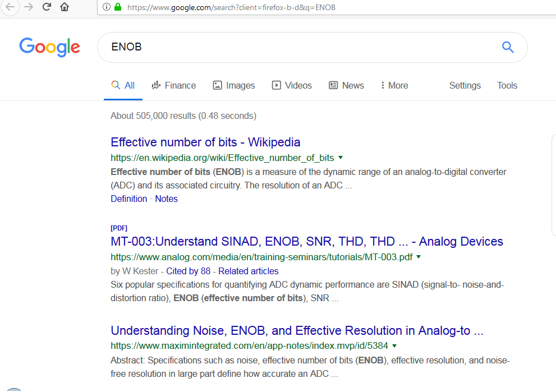Click the Wikipedia green URL text

tap(222, 158)
